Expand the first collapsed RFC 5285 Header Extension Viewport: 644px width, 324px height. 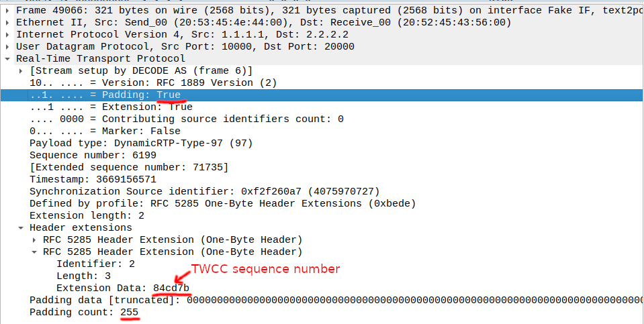pos(35,239)
